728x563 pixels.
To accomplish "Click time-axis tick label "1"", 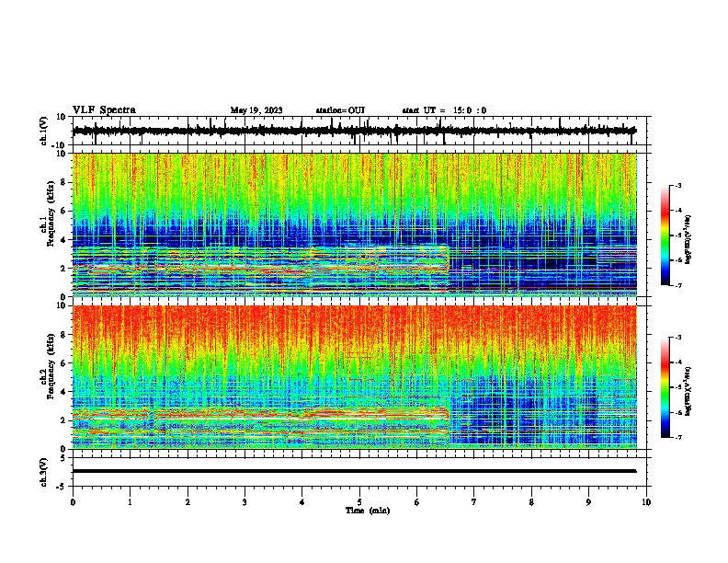I will pos(130,502).
